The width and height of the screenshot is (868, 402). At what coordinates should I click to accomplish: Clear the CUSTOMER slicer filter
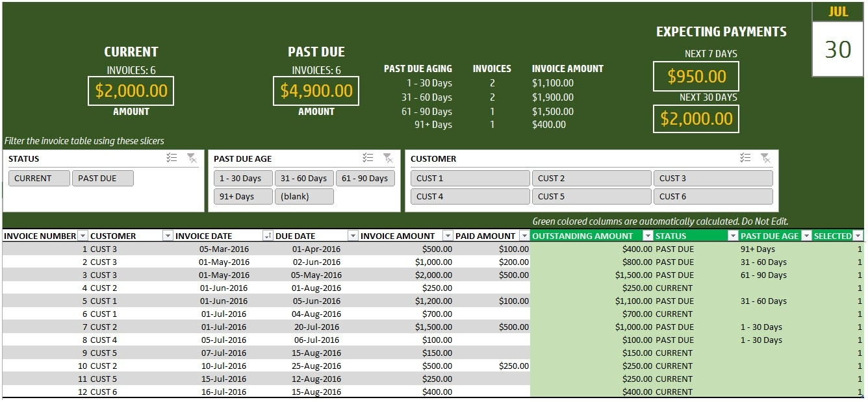coord(765,158)
